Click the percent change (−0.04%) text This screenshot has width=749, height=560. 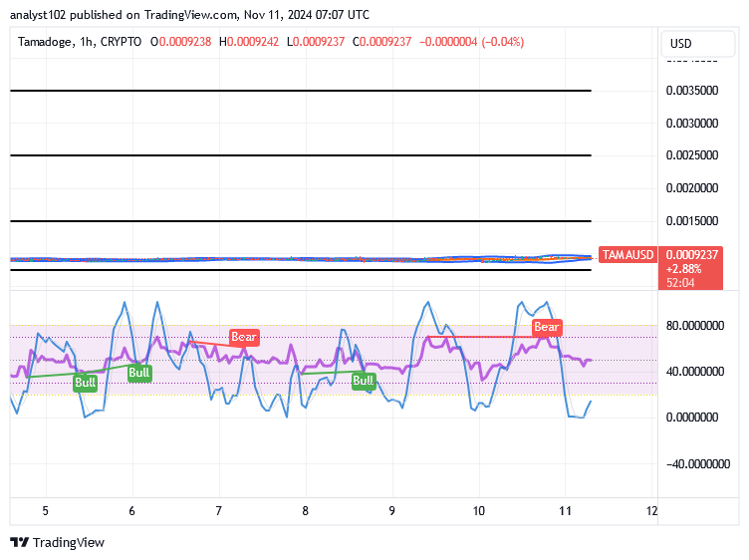pyautogui.click(x=503, y=42)
